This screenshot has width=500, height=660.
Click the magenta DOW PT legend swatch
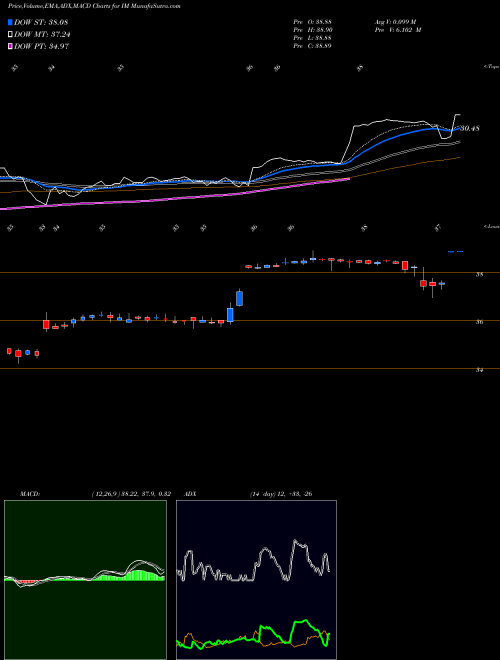(11, 46)
